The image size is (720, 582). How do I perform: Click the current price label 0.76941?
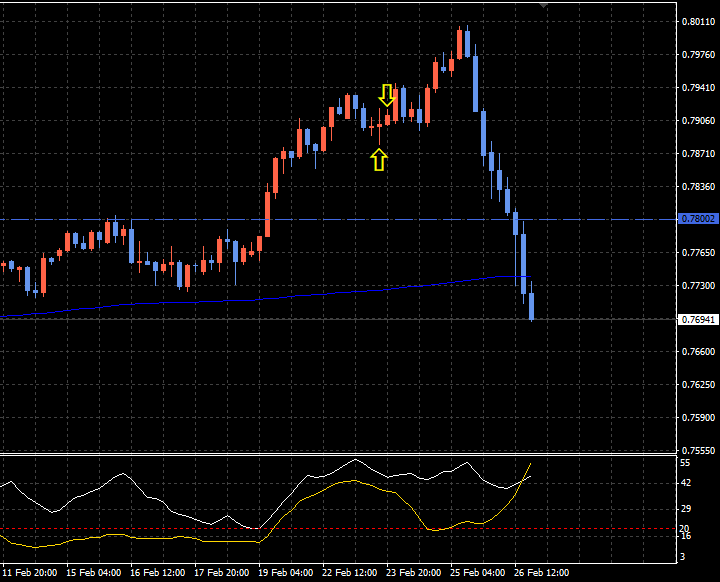[698, 319]
